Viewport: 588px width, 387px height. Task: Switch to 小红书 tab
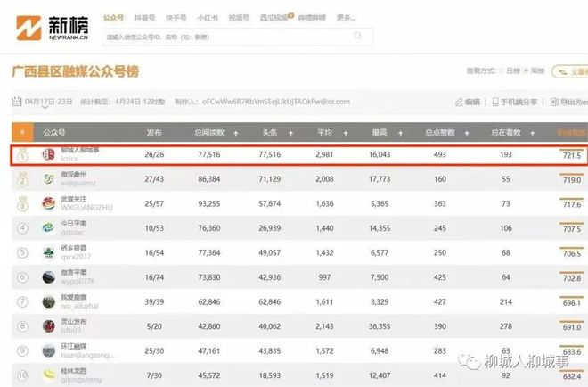click(206, 17)
